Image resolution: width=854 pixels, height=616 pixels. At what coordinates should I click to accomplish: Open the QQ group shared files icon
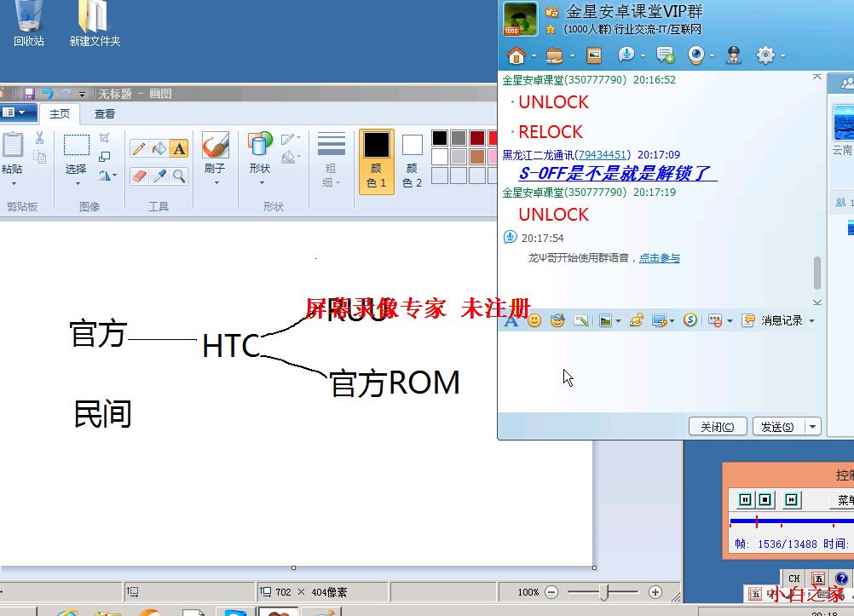tap(555, 55)
